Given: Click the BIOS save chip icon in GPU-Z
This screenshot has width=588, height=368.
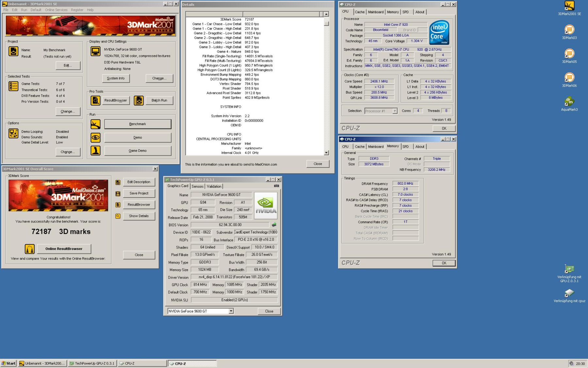Looking at the screenshot, I should [274, 225].
